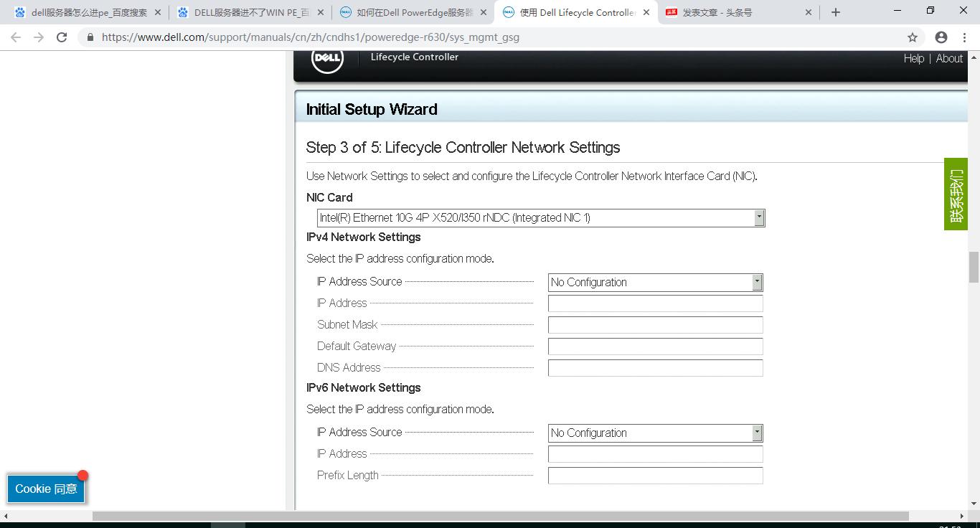Image resolution: width=980 pixels, height=528 pixels.
Task: Bookmark this page with star icon
Action: pos(913,37)
